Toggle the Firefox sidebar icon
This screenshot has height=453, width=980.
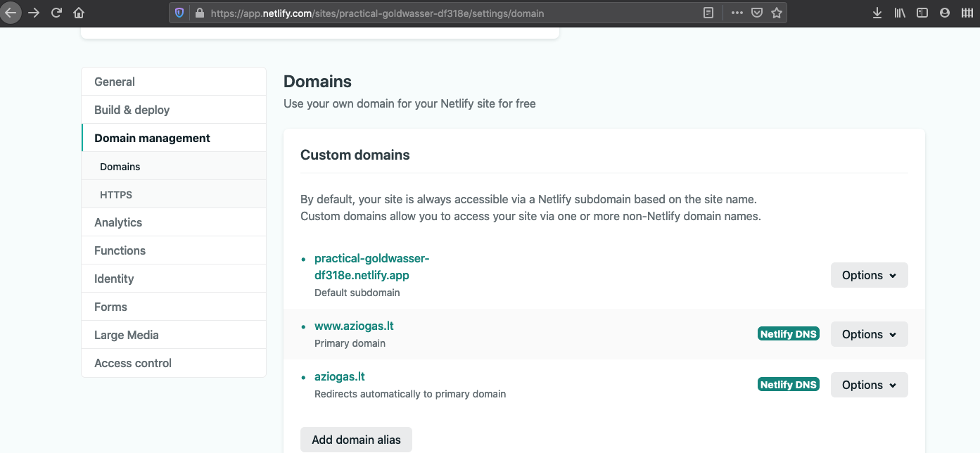(922, 12)
